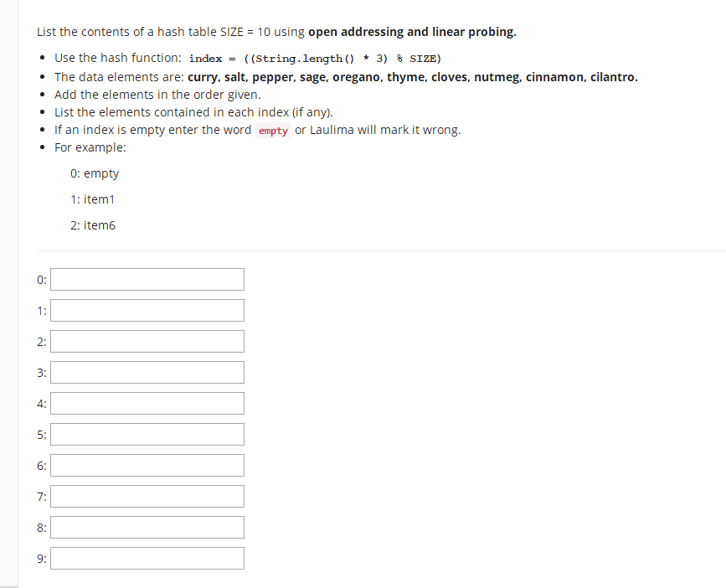Click inside the index 7 answer box
Image resolution: width=726 pixels, height=588 pixels.
click(x=147, y=496)
